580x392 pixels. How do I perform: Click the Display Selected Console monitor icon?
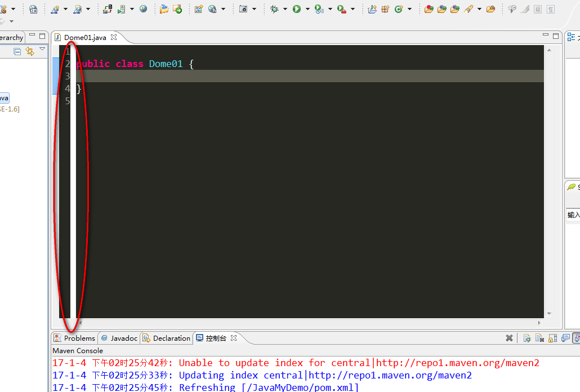565,338
